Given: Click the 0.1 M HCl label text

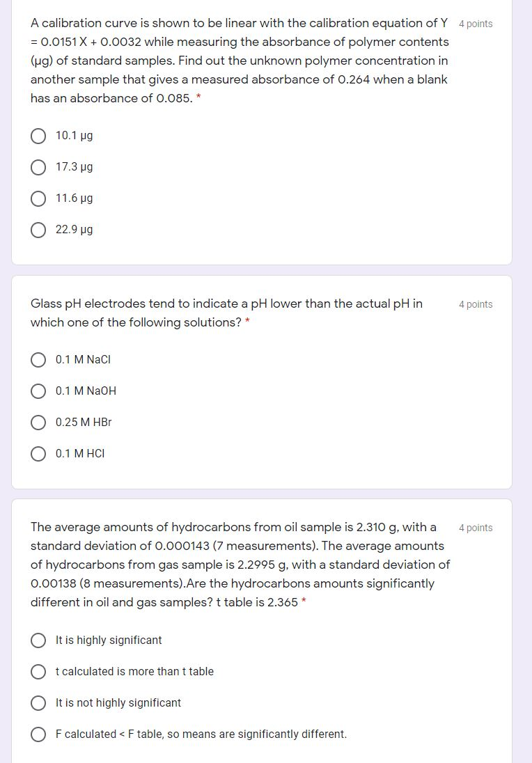Looking at the screenshot, I should point(80,454).
